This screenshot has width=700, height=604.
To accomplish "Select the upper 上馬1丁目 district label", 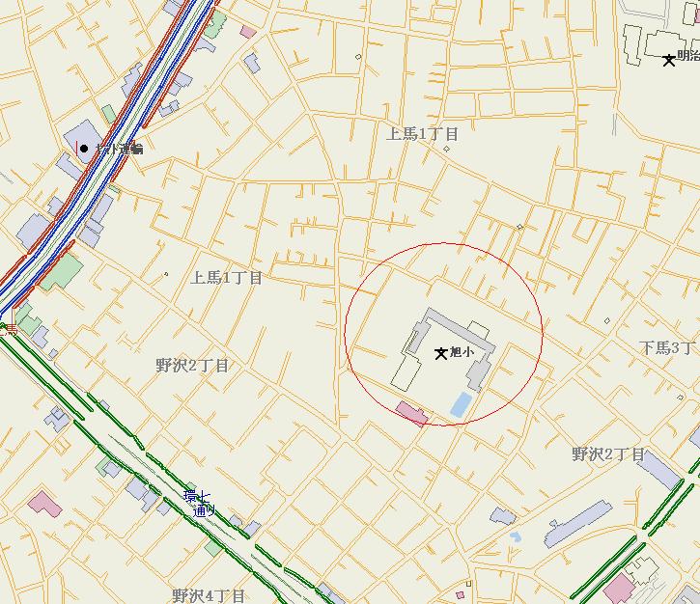I will tap(422, 133).
